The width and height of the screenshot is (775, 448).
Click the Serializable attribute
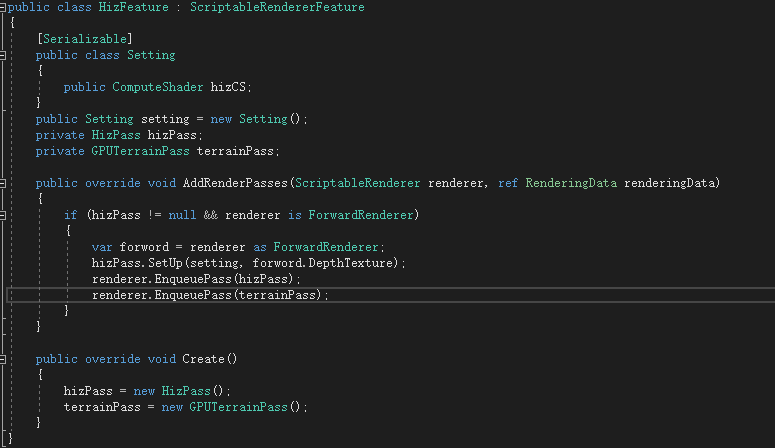[x=85, y=39]
